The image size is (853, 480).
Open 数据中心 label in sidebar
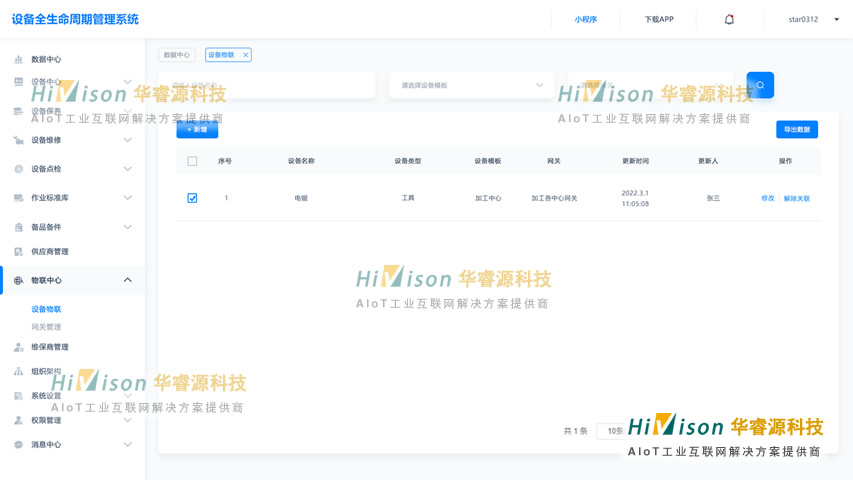point(46,59)
